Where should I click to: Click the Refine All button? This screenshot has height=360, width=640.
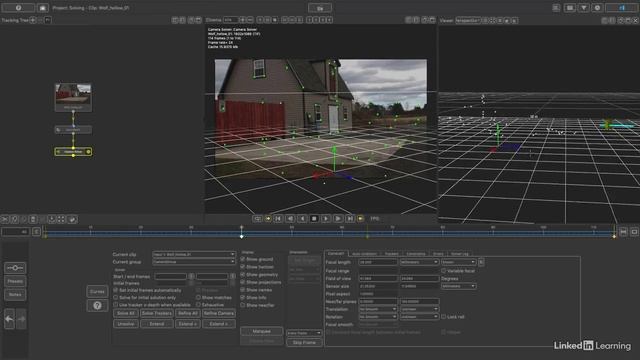click(x=188, y=313)
